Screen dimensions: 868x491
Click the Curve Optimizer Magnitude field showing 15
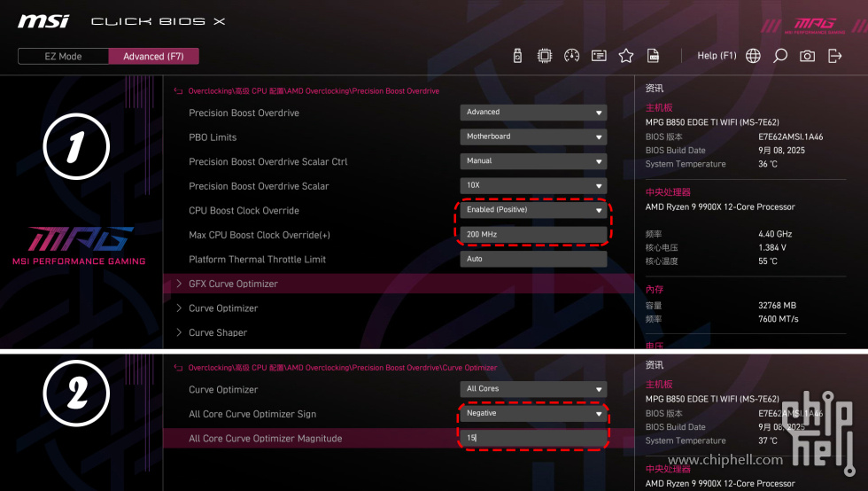click(x=533, y=438)
